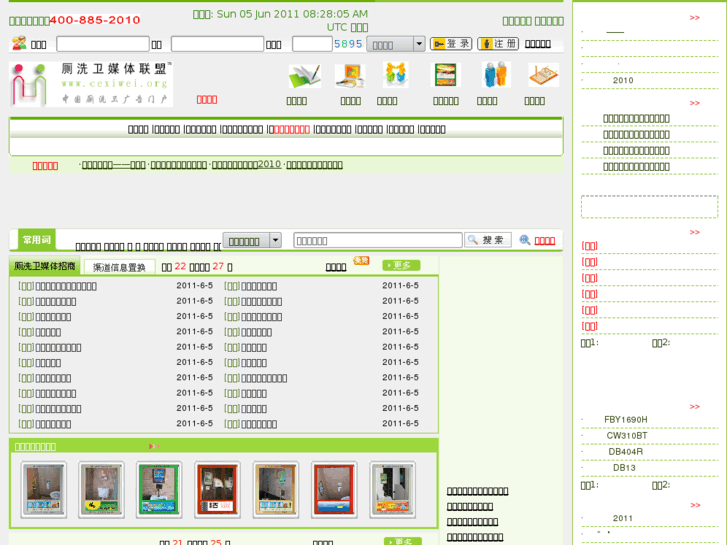
Task: Open the sidebar entry containing 2010
Action: click(623, 80)
